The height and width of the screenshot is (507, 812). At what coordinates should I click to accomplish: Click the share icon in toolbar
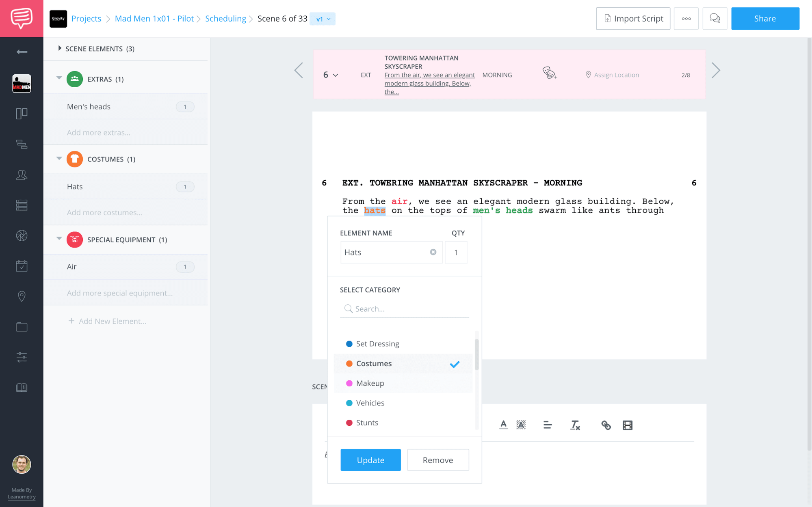765,18
